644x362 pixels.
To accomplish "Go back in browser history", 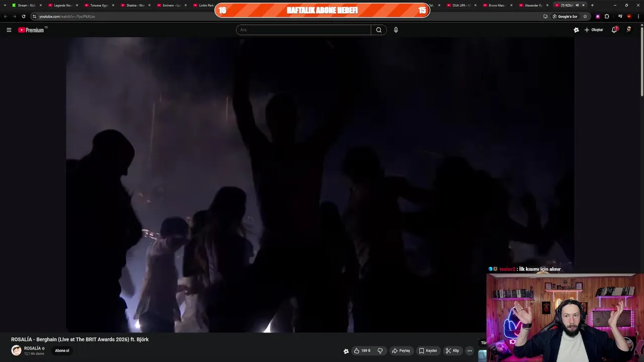I will [x=6, y=16].
